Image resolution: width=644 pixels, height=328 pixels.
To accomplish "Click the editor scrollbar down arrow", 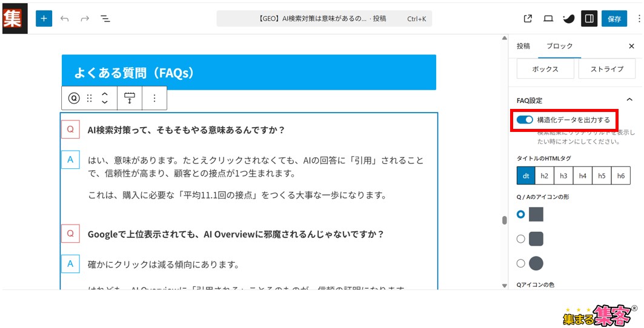I will point(505,286).
